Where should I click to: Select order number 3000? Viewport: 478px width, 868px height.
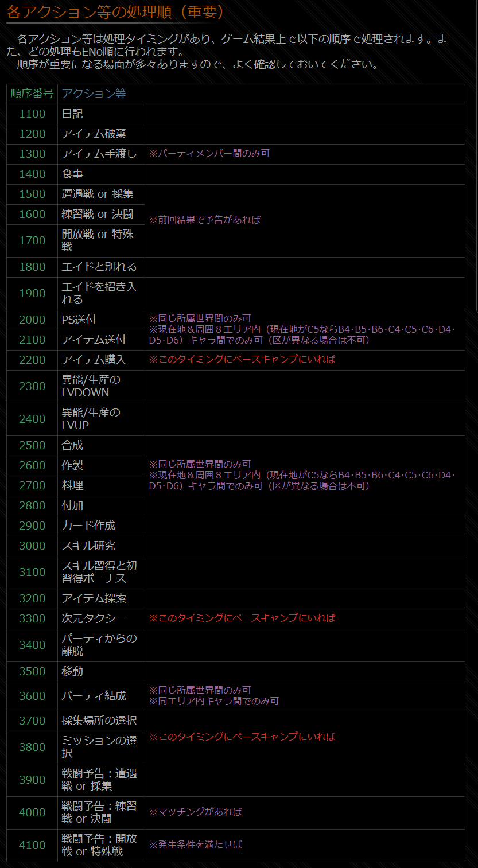tap(32, 546)
